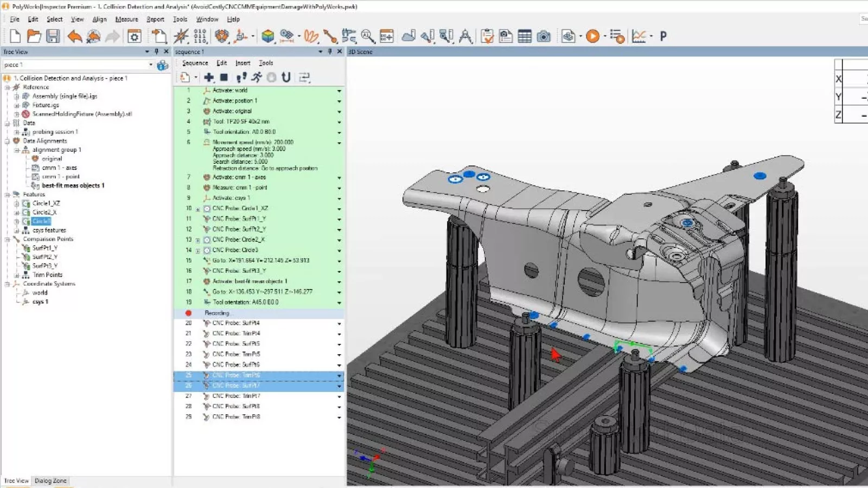Open the piece 1 combo box dropdown

tap(151, 65)
